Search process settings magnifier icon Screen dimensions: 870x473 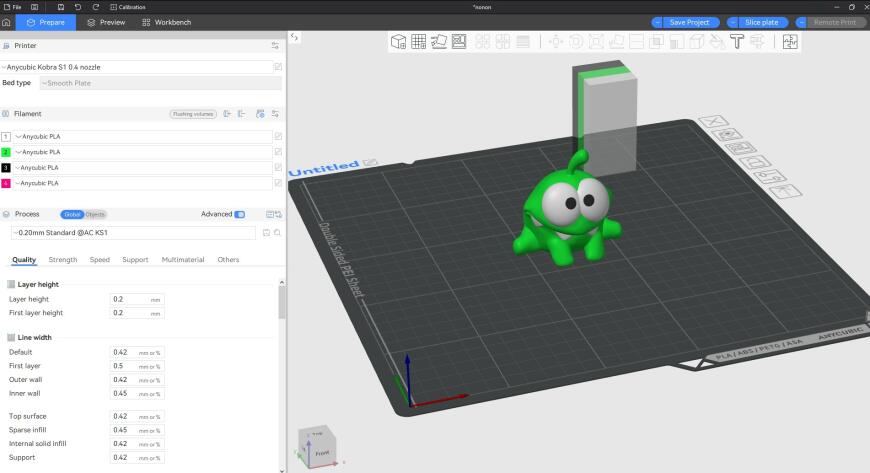point(277,233)
